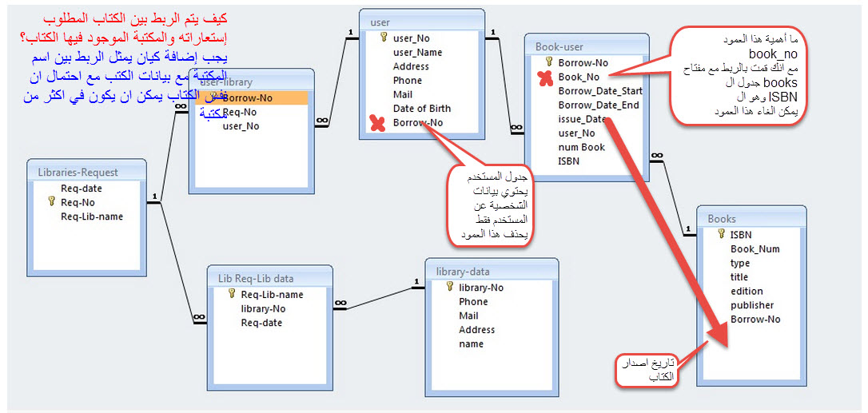
Task: Click the key icon next to Borrow-No in Book-user
Action: (548, 62)
